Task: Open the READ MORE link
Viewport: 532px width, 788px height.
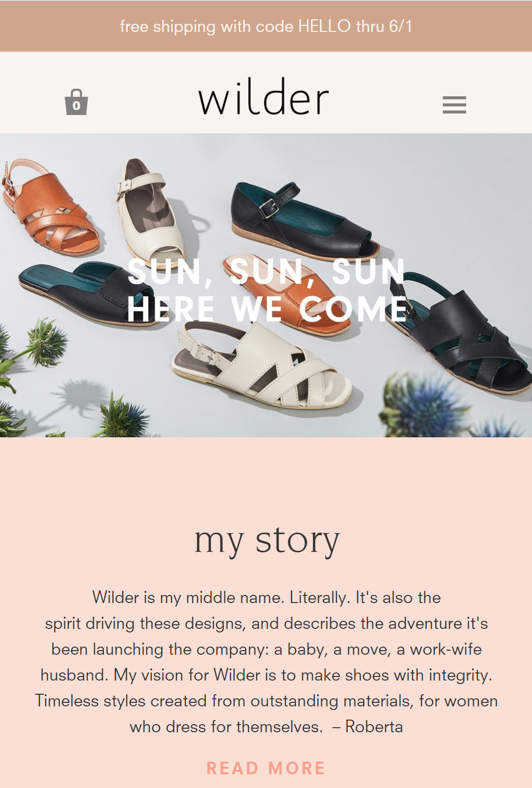Action: click(x=266, y=768)
